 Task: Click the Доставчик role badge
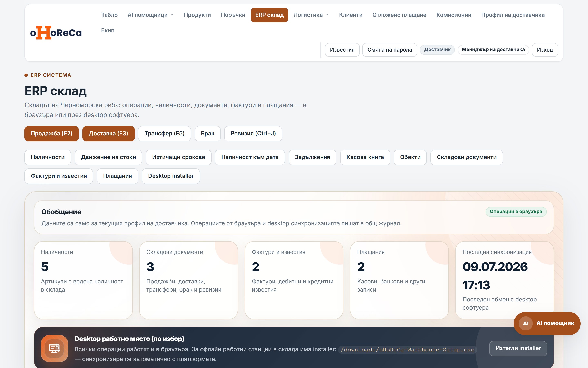coord(437,50)
